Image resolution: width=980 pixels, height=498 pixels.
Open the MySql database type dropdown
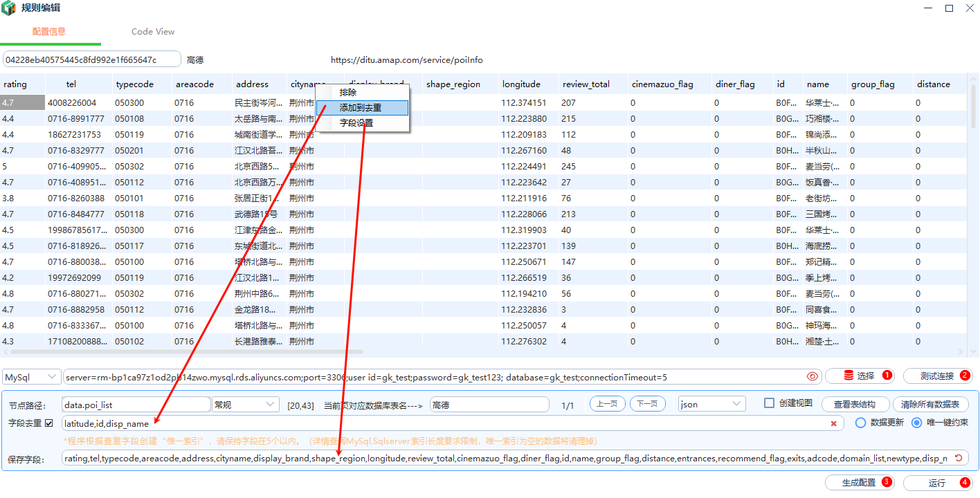tap(32, 377)
